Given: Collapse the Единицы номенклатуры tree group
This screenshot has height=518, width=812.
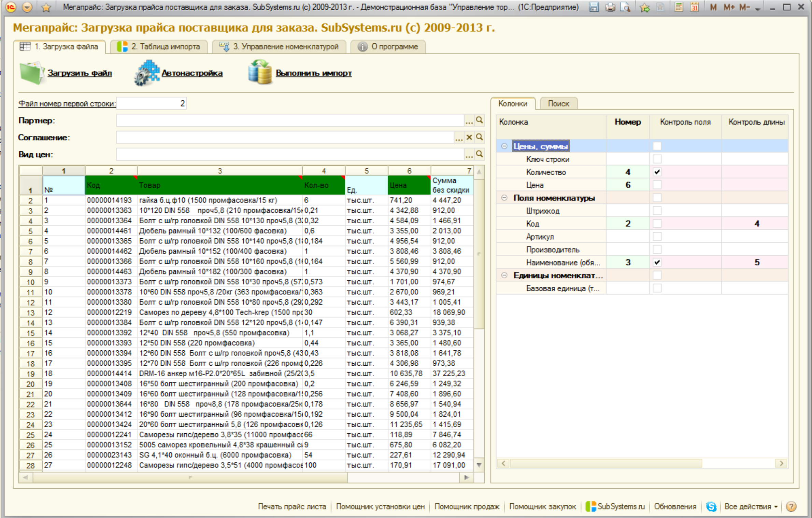Looking at the screenshot, I should tap(504, 275).
